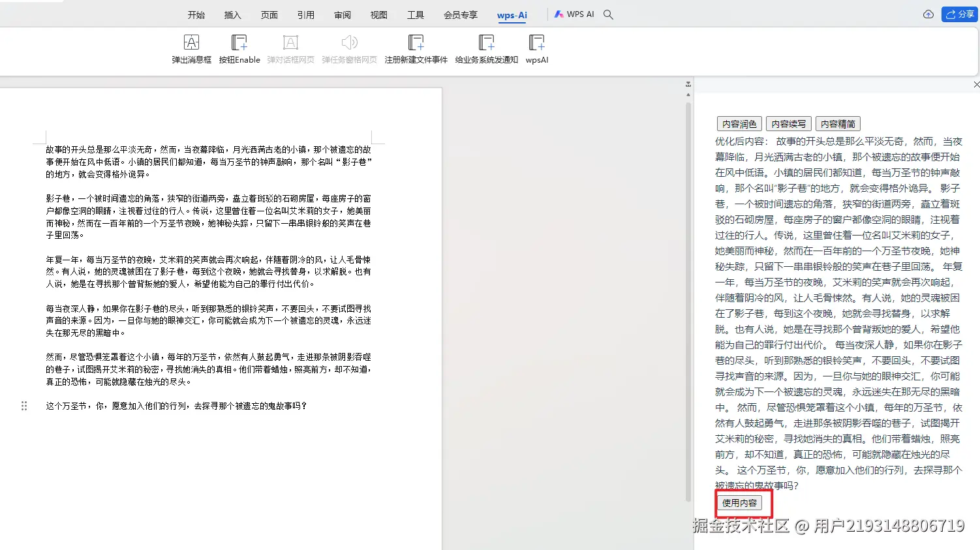Click the paragraph starting '然而，尽管恐惧笼罩着这个小镇'

[208, 369]
